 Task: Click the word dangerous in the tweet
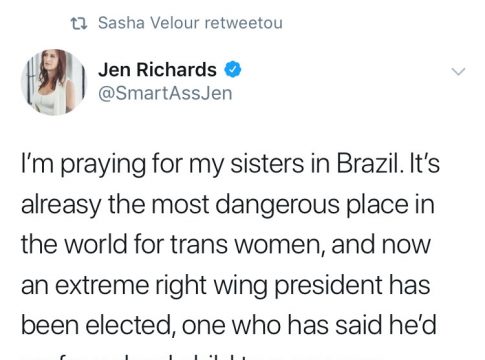click(x=277, y=205)
